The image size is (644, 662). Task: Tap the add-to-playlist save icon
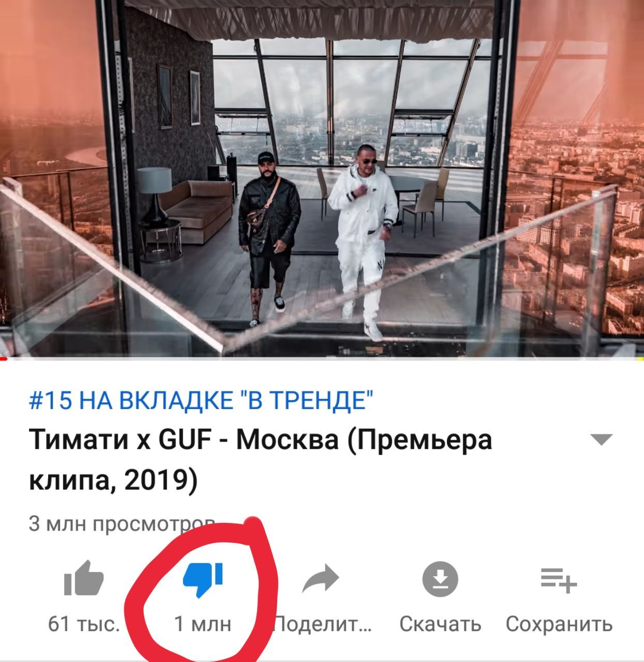(x=559, y=580)
